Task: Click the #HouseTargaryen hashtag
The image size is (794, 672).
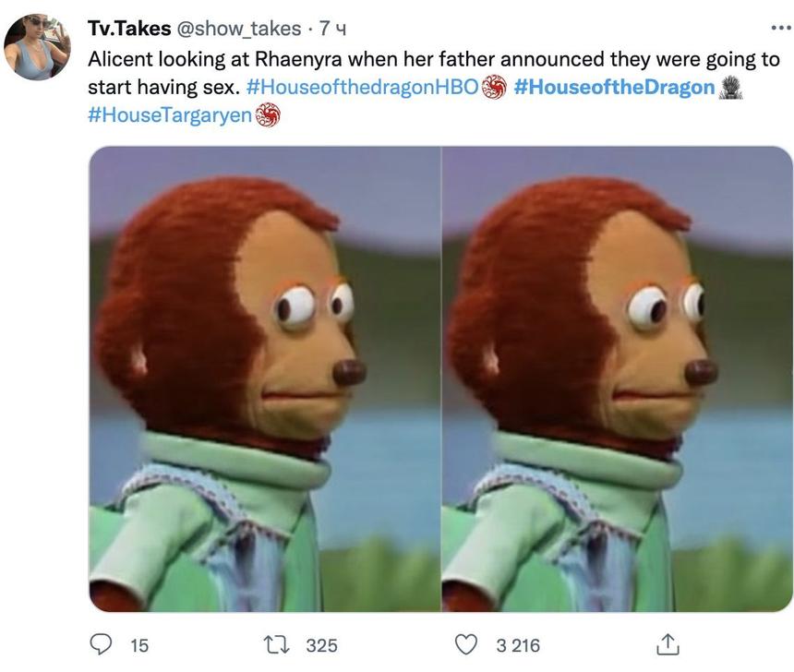Action: pyautogui.click(x=171, y=114)
